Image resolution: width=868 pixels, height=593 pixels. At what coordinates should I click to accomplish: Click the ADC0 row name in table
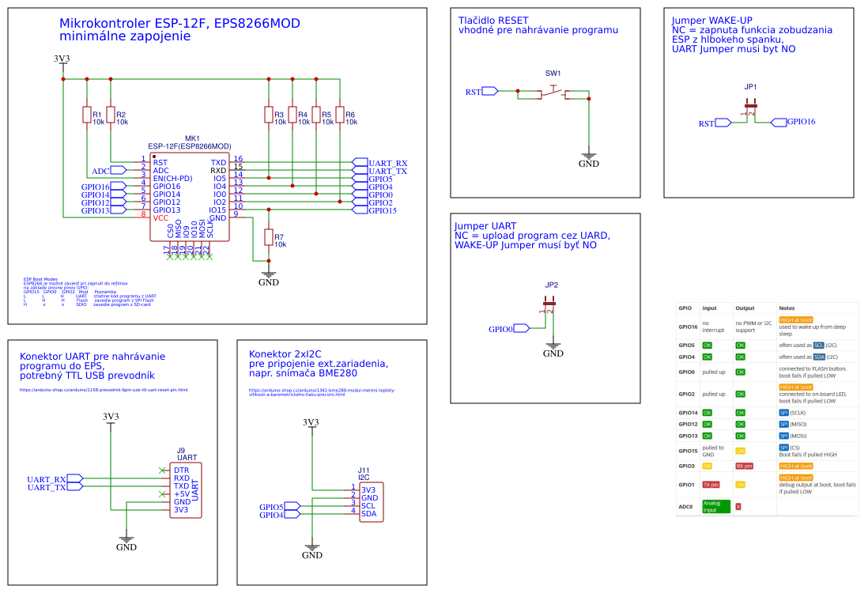click(685, 507)
